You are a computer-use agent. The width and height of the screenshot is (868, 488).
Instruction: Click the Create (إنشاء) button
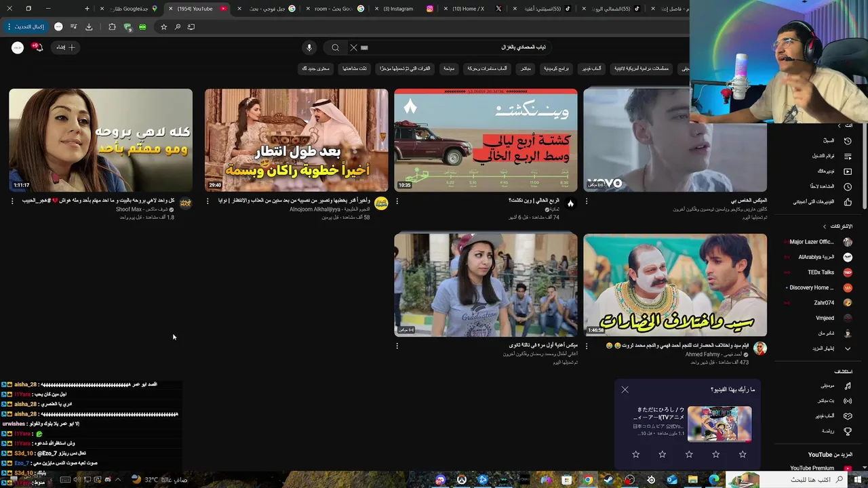[x=66, y=47]
